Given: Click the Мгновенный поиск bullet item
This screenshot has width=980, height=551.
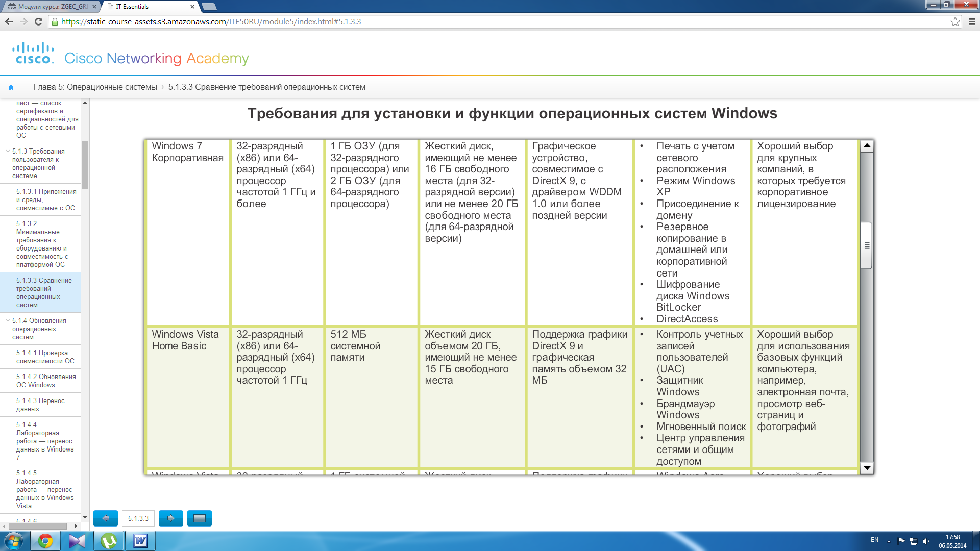Looking at the screenshot, I should (x=701, y=427).
